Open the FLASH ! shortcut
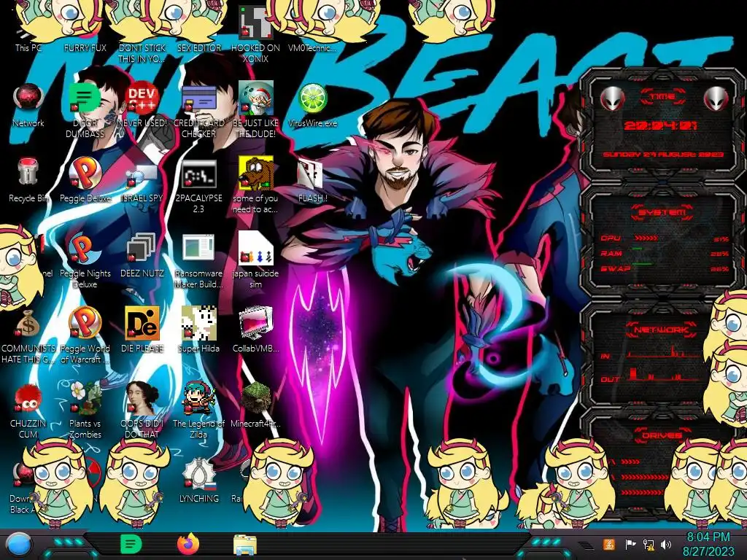The height and width of the screenshot is (560, 747). (x=311, y=174)
